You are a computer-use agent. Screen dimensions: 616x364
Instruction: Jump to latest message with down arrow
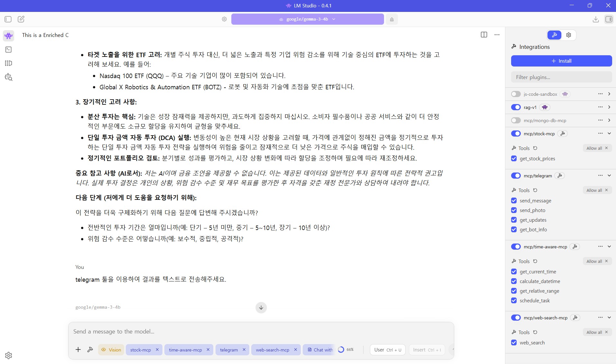pos(261,307)
